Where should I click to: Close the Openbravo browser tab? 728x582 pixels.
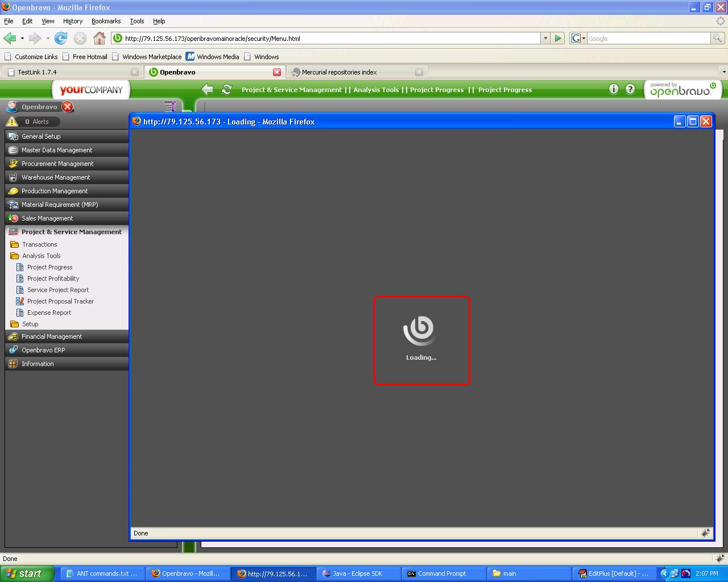point(277,72)
